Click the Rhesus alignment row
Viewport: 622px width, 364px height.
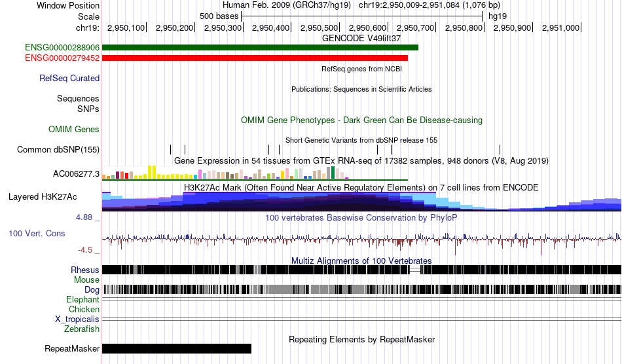361,270
